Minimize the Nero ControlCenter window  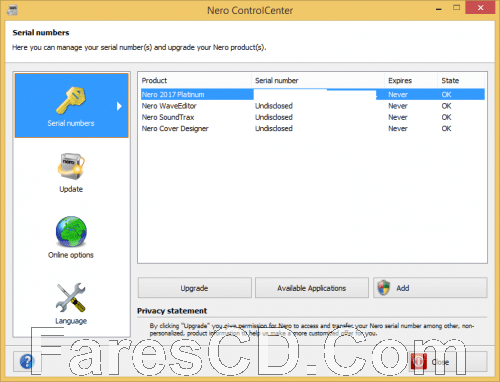(x=439, y=8)
